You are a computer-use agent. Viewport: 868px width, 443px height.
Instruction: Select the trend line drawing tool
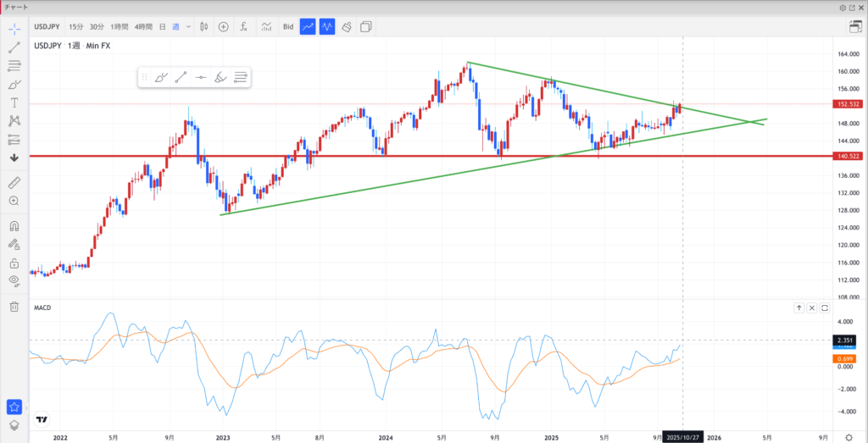(14, 47)
